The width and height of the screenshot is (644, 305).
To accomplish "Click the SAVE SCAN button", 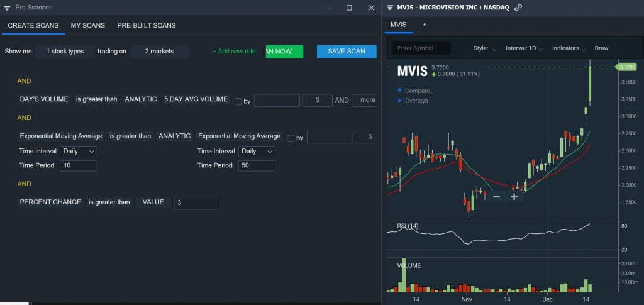I will 347,52.
